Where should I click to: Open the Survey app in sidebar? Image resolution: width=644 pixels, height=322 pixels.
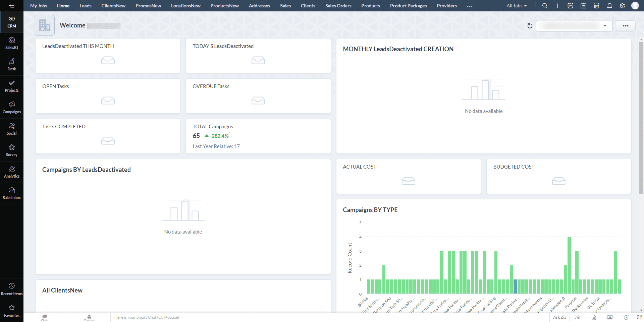[12, 150]
